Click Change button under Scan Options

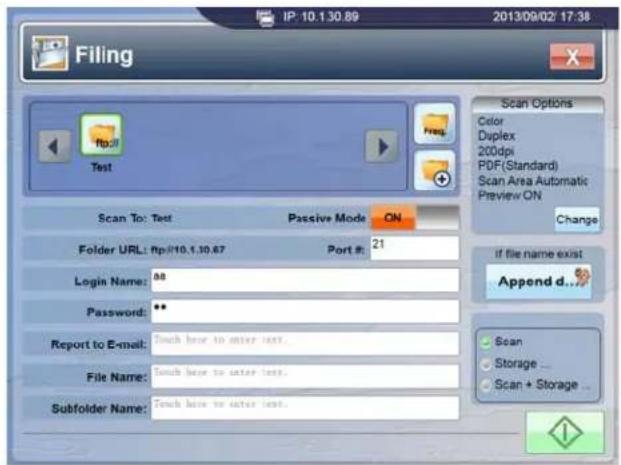577,219
